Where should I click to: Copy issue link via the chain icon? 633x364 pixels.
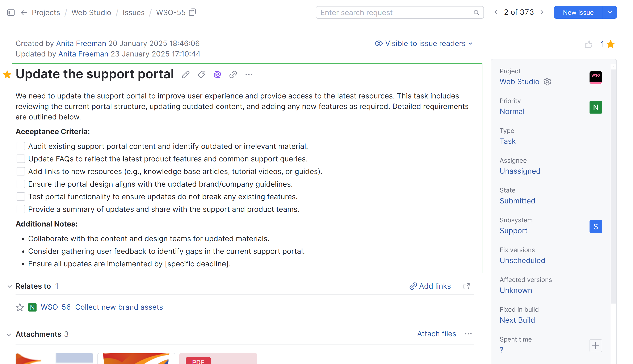[233, 74]
